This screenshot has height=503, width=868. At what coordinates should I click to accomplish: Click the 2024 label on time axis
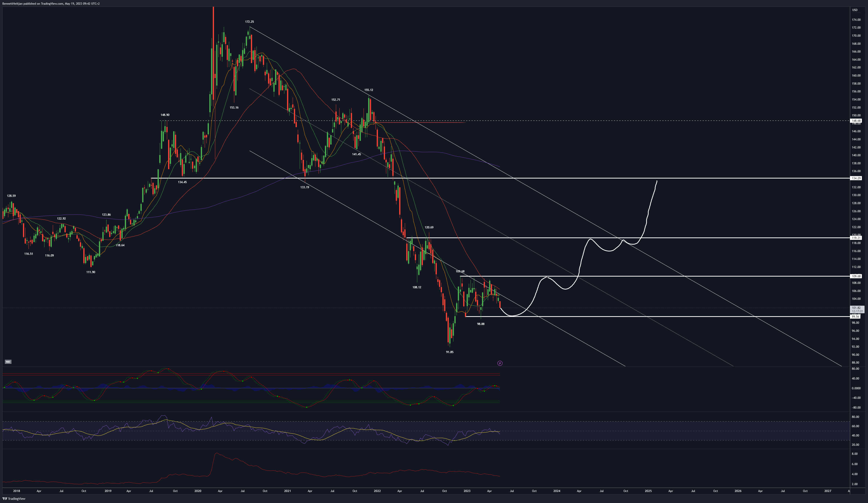click(557, 491)
